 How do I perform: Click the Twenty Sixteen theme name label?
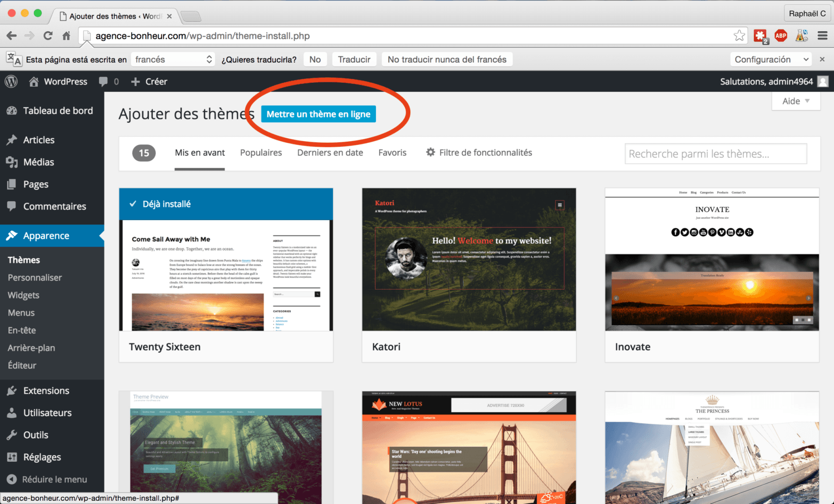click(x=165, y=347)
